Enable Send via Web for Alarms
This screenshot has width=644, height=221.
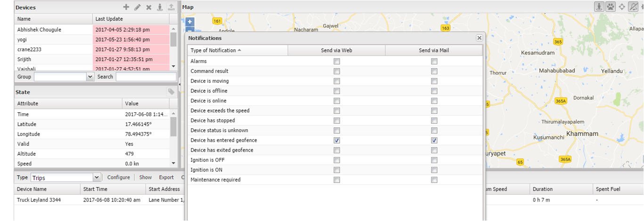(x=336, y=61)
